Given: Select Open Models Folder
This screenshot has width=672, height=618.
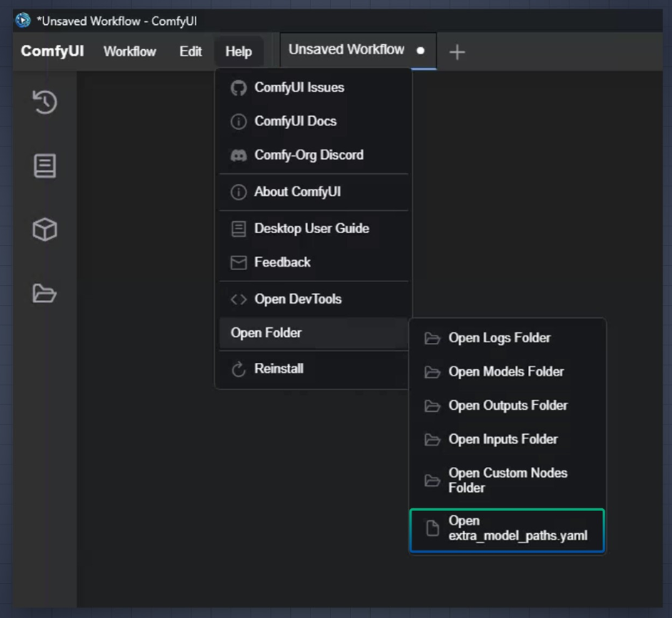Looking at the screenshot, I should [506, 371].
